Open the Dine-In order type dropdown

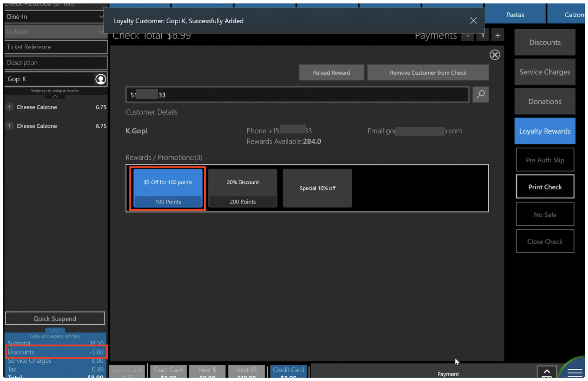tap(55, 17)
